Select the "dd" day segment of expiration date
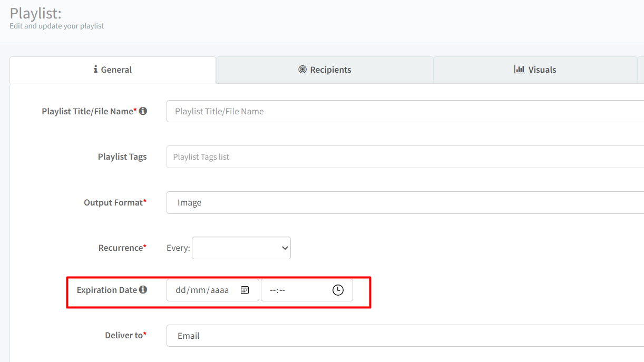Screen dimensions: 644x362 point(181,290)
